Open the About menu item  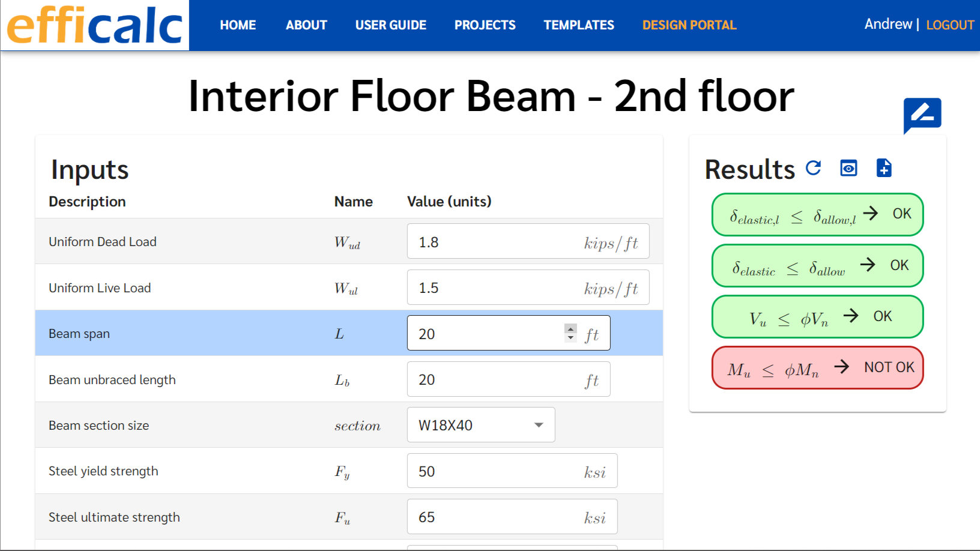pos(306,25)
